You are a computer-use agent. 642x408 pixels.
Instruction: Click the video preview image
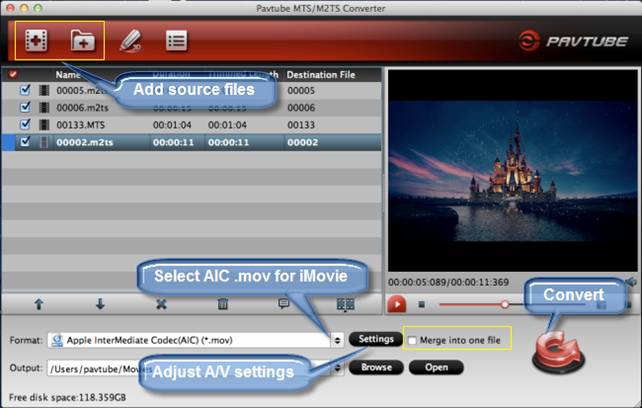[513, 171]
